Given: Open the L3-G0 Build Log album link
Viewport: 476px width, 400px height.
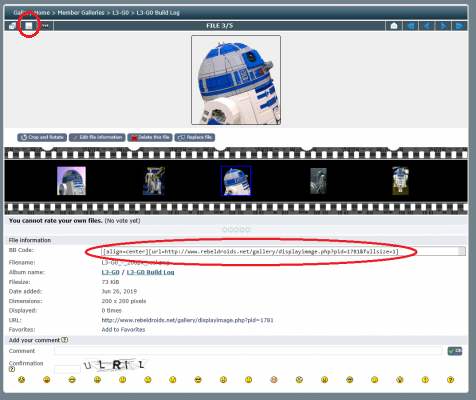Looking at the screenshot, I should 150,272.
